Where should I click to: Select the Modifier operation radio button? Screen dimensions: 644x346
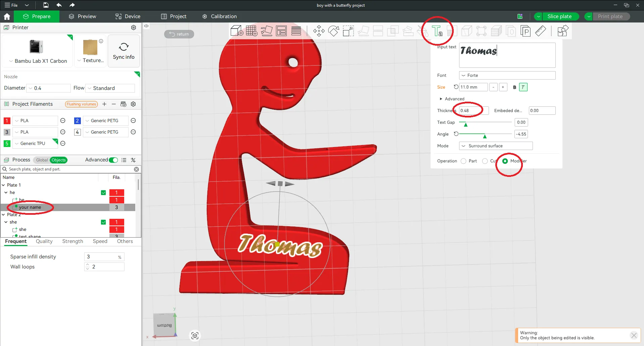coord(505,161)
